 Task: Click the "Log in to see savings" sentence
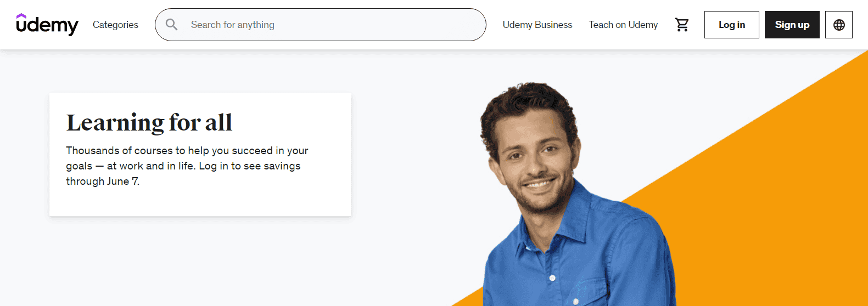250,166
